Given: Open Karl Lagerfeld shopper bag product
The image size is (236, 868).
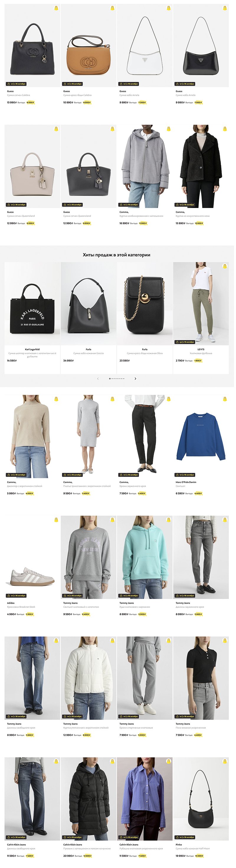Looking at the screenshot, I should point(32,303).
